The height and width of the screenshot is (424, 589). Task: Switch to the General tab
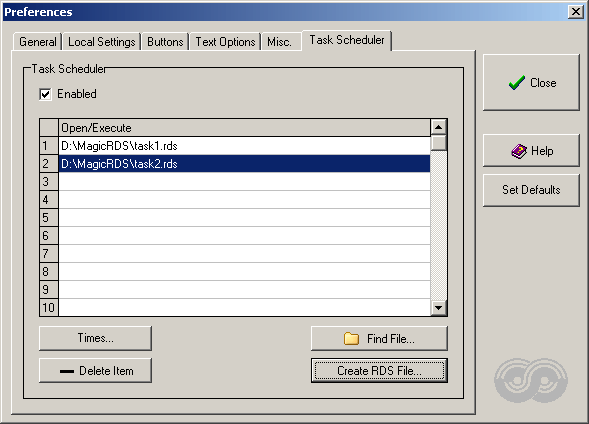point(38,41)
